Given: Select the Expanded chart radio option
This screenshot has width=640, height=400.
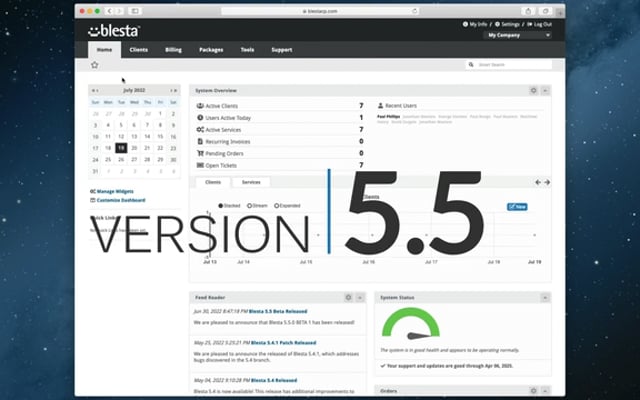Looking at the screenshot, I should point(277,206).
